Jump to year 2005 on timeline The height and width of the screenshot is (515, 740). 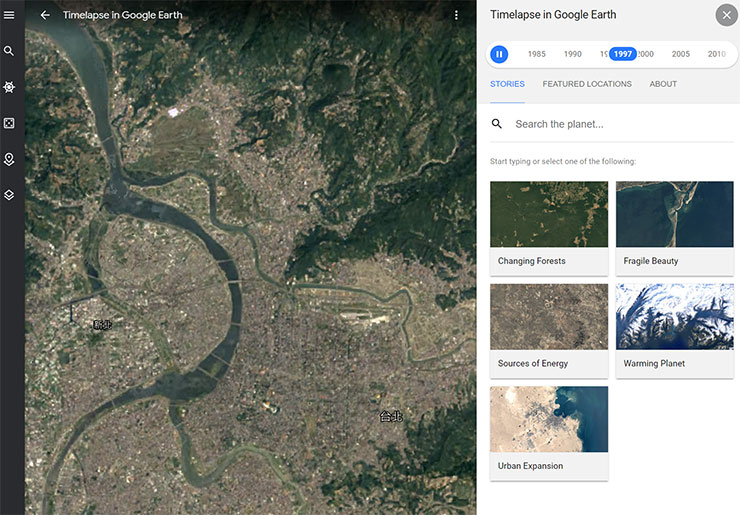[681, 54]
